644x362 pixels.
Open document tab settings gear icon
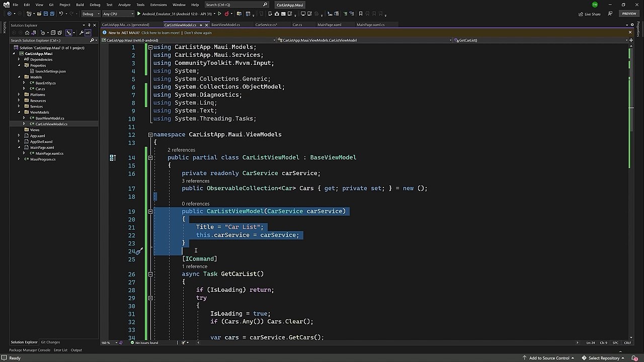[633, 25]
